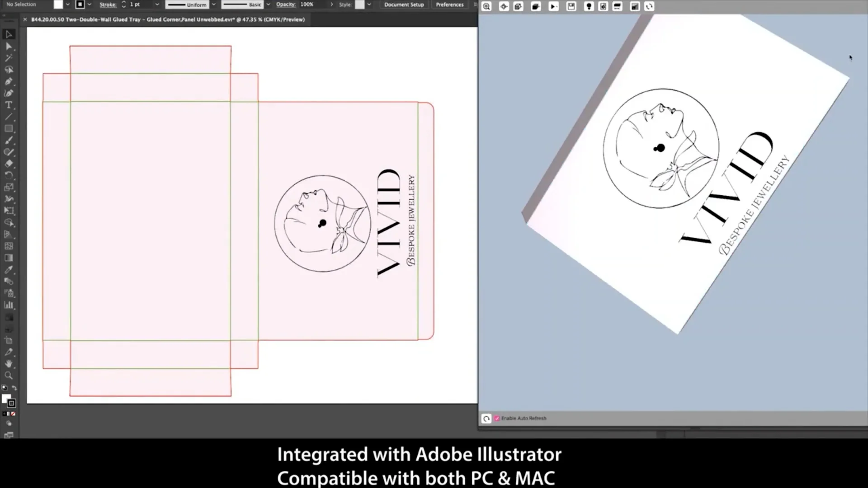This screenshot has height=488, width=868.
Task: Click the lighting bulb icon in 3D panel
Action: click(x=589, y=6)
